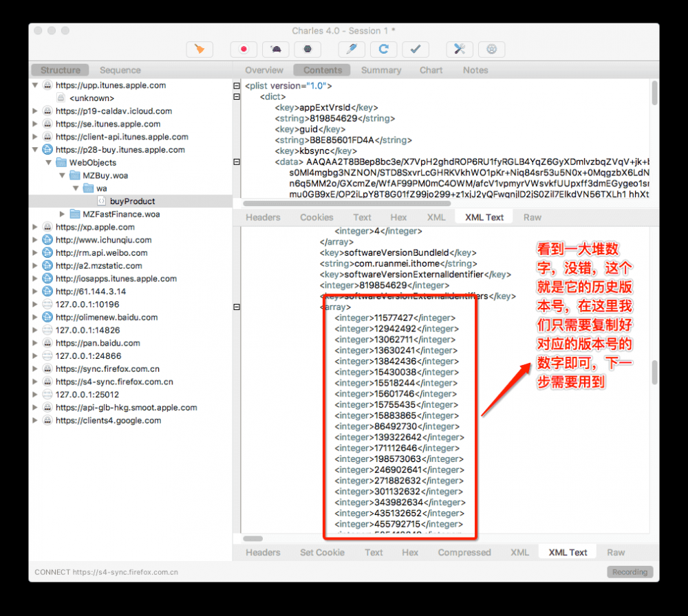Switch to the Sequence tab
Image resolution: width=688 pixels, height=616 pixels.
click(120, 69)
